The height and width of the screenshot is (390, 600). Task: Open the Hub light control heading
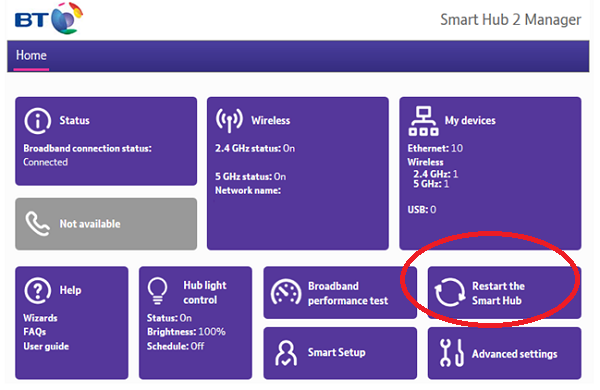pyautogui.click(x=205, y=292)
